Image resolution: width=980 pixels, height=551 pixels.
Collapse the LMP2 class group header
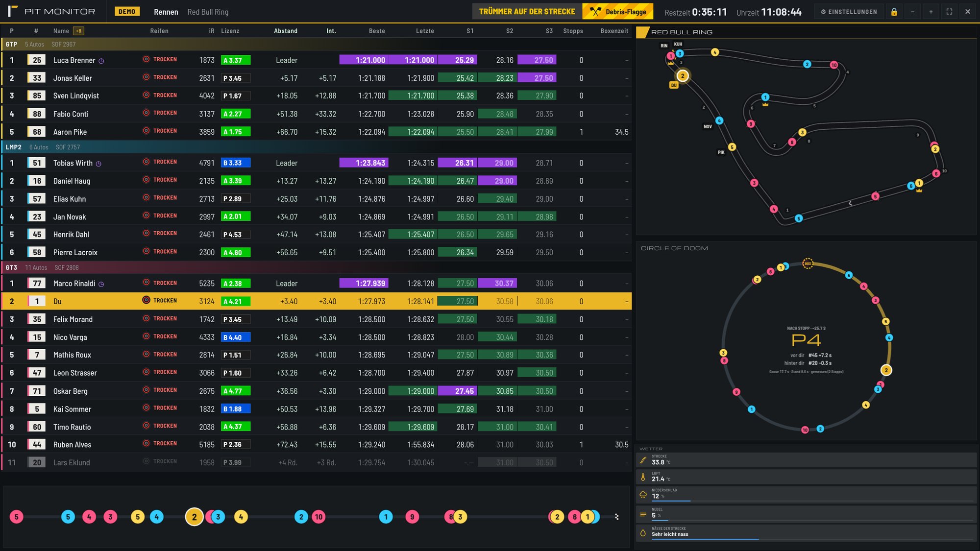(x=316, y=147)
